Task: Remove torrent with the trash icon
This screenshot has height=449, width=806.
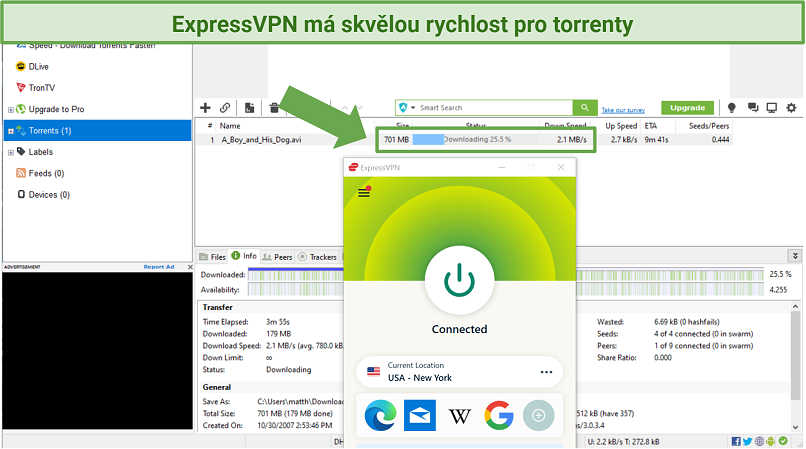Action: tap(274, 107)
